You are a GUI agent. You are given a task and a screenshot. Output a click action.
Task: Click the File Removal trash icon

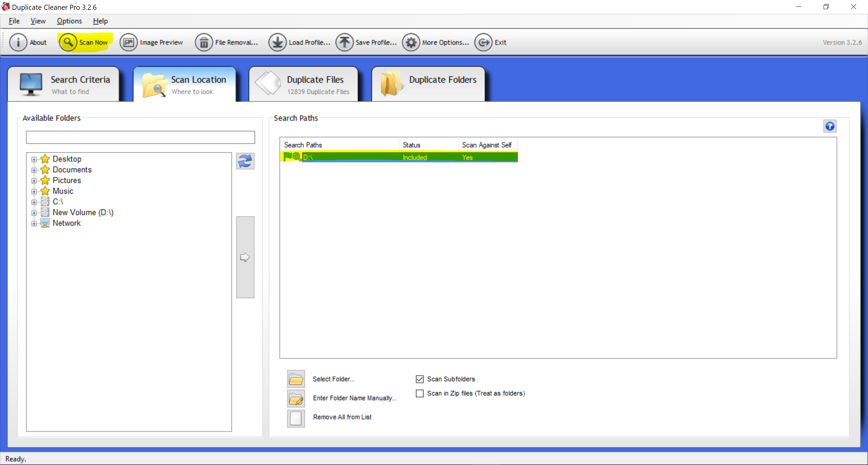[x=204, y=42]
